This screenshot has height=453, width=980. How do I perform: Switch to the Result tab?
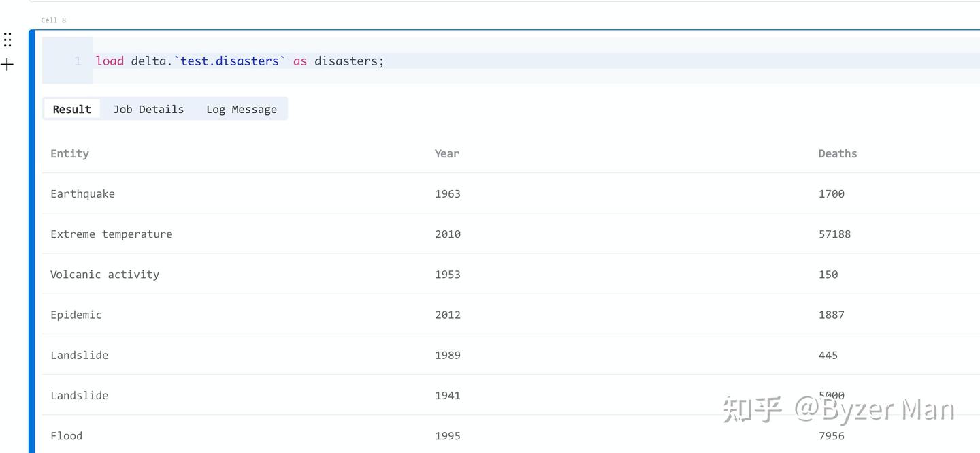point(71,109)
